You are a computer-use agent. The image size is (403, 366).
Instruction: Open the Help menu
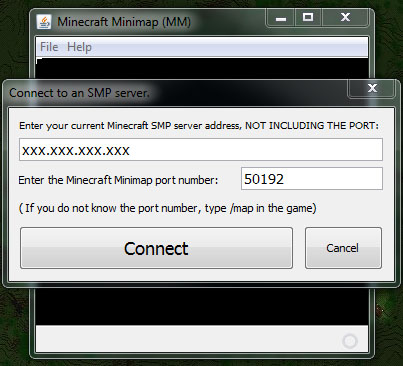pos(79,47)
